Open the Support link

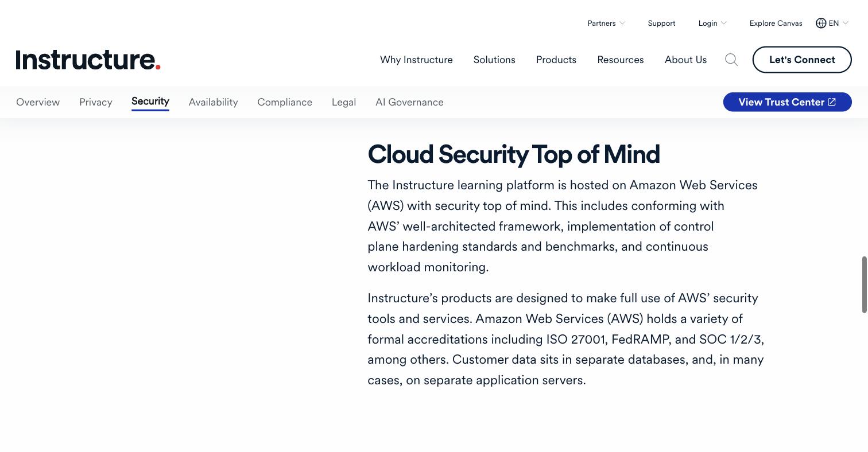[661, 23]
